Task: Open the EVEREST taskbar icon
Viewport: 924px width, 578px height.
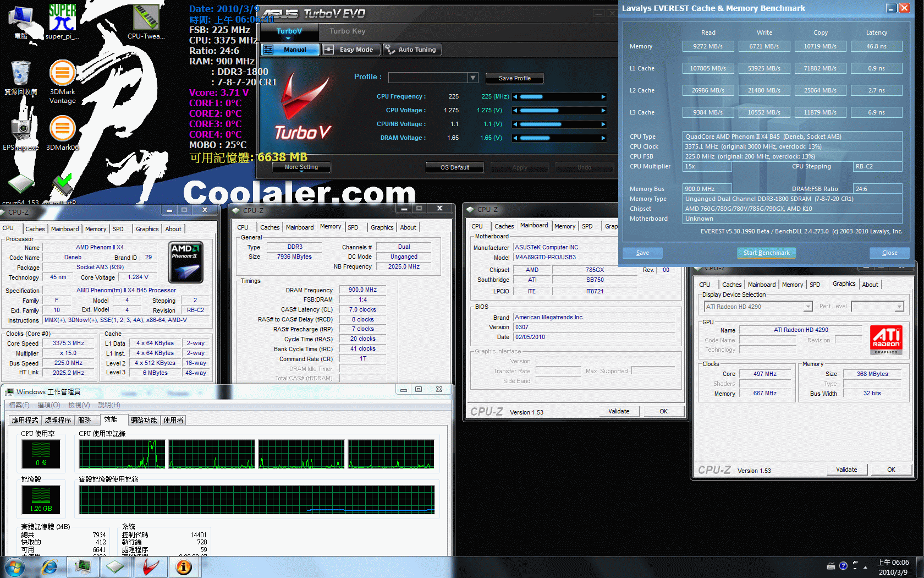Action: click(x=184, y=567)
